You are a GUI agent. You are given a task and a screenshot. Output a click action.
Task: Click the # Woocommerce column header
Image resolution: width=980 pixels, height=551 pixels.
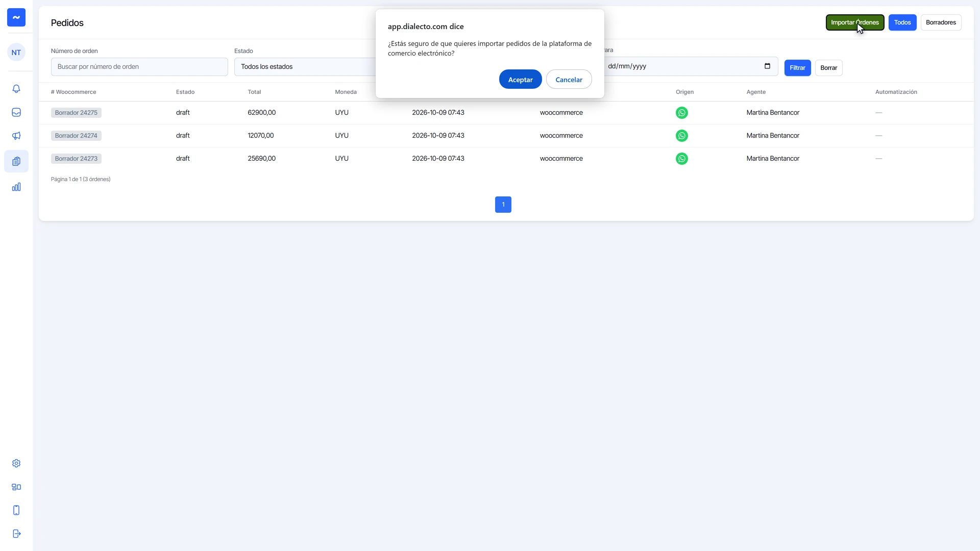pos(73,92)
